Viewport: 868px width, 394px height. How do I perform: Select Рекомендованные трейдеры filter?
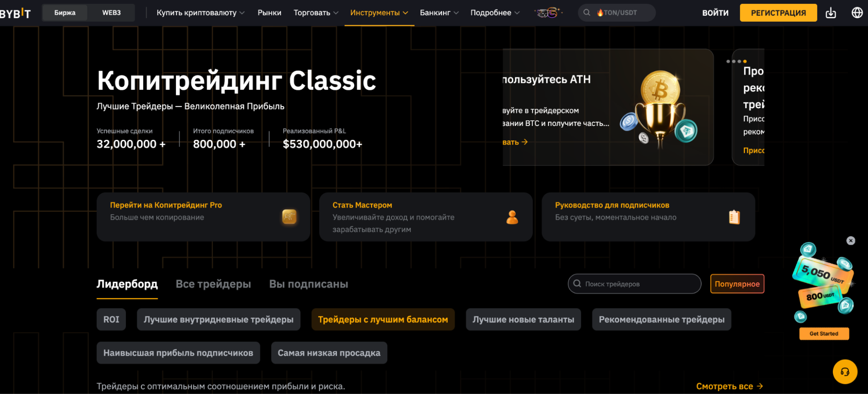coord(662,320)
